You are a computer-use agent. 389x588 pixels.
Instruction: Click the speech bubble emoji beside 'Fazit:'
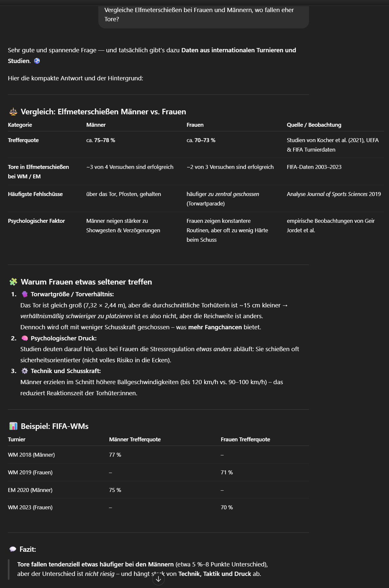tap(13, 549)
